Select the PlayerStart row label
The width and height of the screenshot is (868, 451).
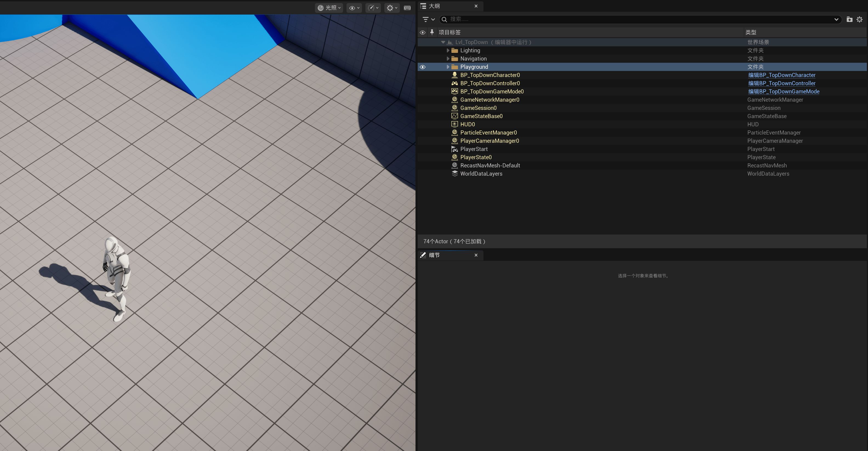(x=474, y=149)
